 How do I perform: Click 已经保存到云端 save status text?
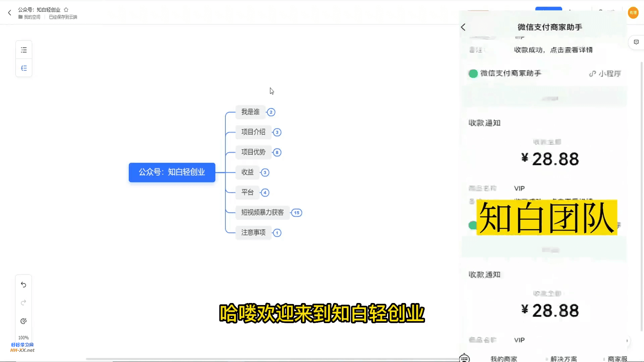point(63,17)
